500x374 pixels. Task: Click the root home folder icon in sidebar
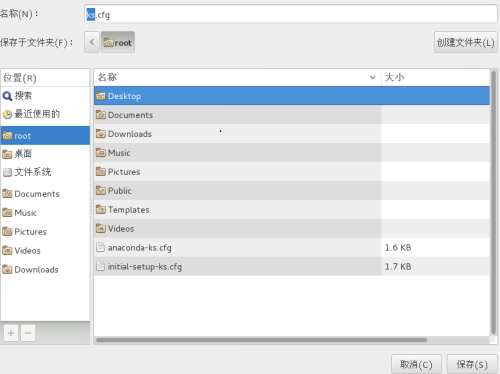pos(7,136)
